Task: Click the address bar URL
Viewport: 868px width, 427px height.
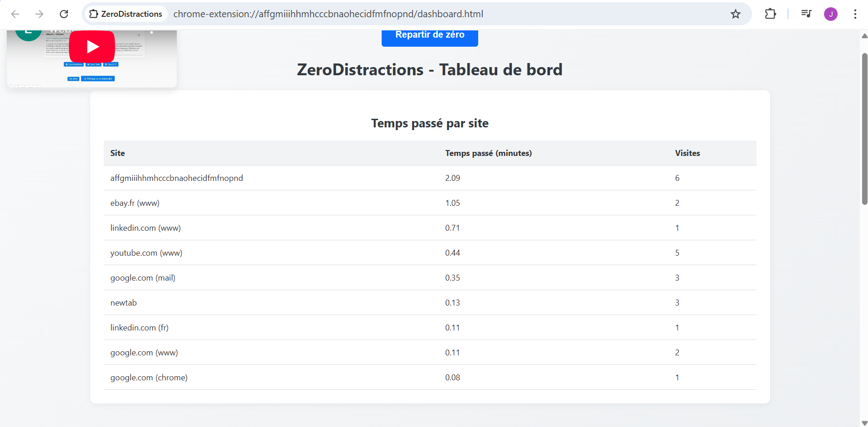Action: pos(328,14)
